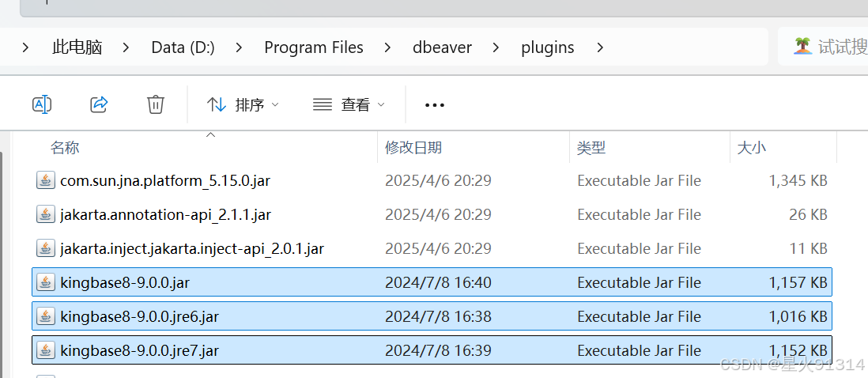Click dbeaver in the breadcrumb path
This screenshot has height=378, width=868.
pos(443,47)
